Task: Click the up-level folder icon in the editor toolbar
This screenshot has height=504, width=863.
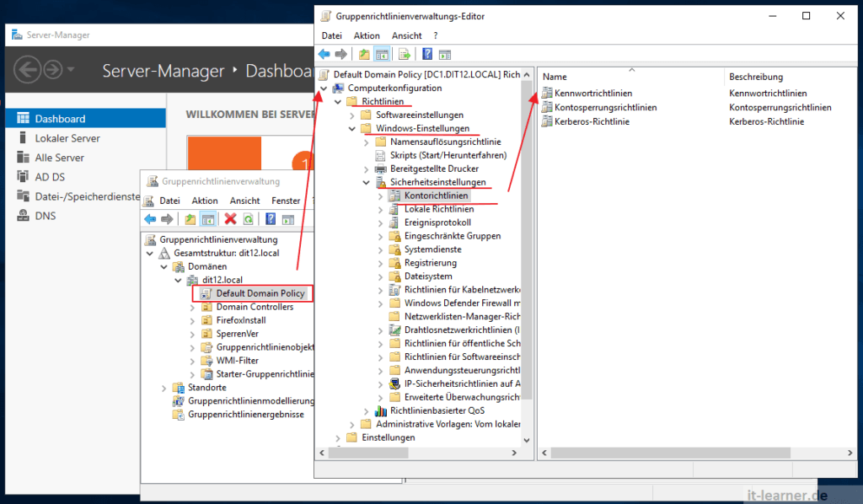Action: [x=364, y=54]
